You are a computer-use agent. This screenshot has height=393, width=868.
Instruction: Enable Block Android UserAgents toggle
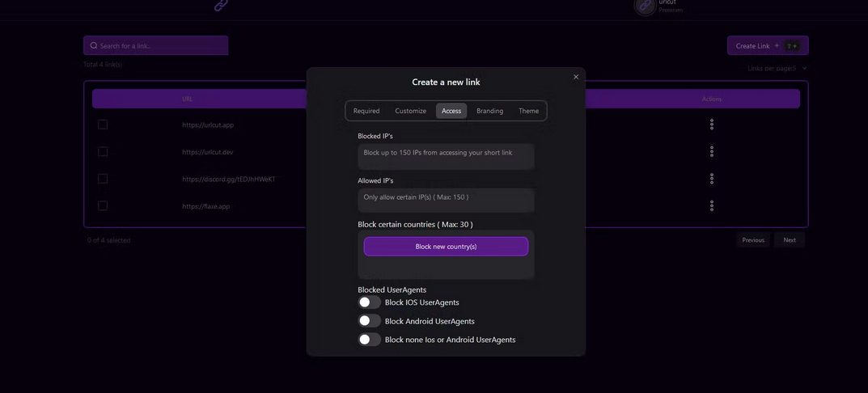(369, 321)
